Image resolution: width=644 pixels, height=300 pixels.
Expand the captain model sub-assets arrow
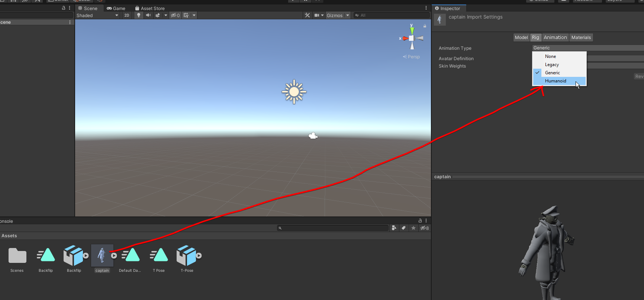tap(114, 255)
